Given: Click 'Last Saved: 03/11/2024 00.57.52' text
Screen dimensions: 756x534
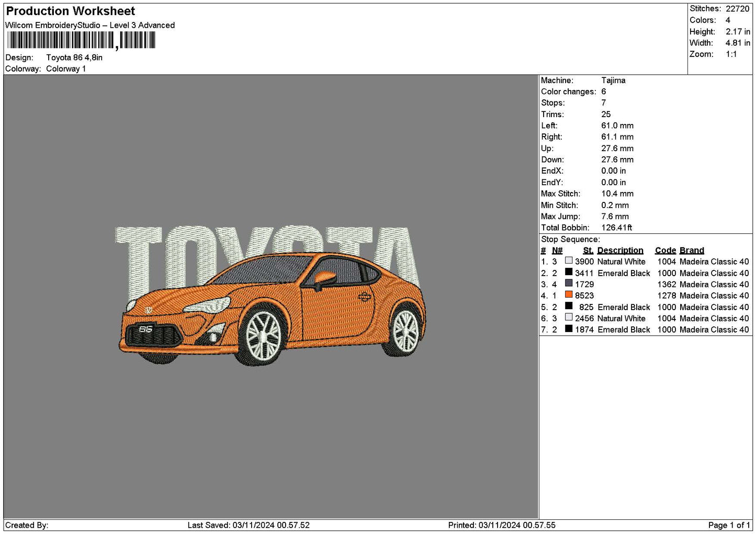Looking at the screenshot, I should [x=249, y=525].
